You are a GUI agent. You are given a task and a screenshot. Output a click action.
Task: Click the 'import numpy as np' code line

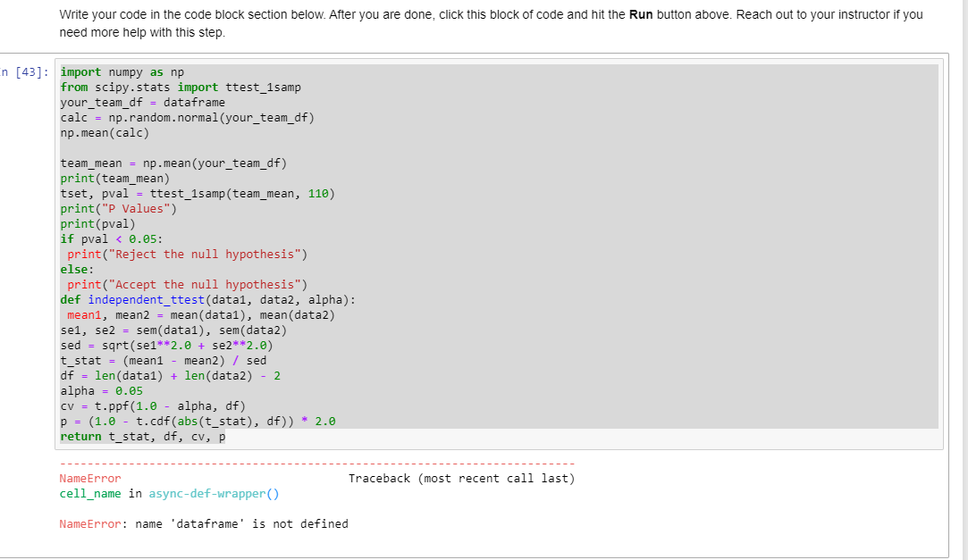tap(122, 72)
